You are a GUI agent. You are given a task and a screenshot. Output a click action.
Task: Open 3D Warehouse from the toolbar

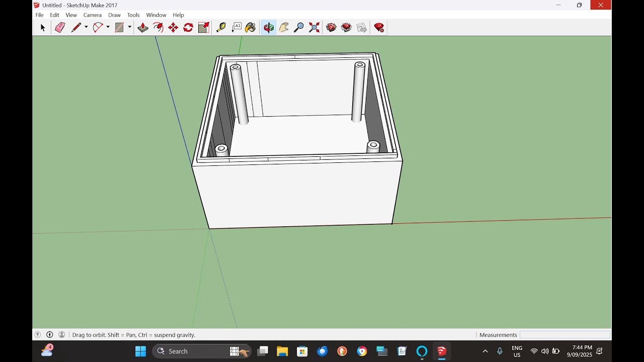(331, 28)
